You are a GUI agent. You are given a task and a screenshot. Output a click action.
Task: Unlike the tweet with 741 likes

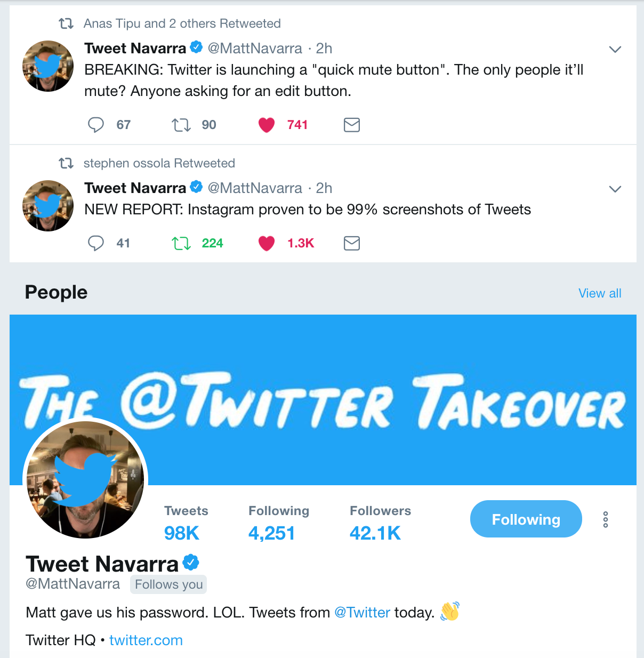pyautogui.click(x=267, y=125)
